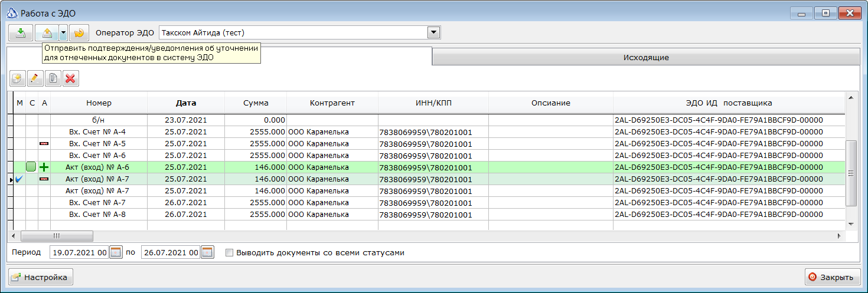Click the current row indicator arrow at the grid's left edge
Screen dimensions: 868x293
coord(12,179)
